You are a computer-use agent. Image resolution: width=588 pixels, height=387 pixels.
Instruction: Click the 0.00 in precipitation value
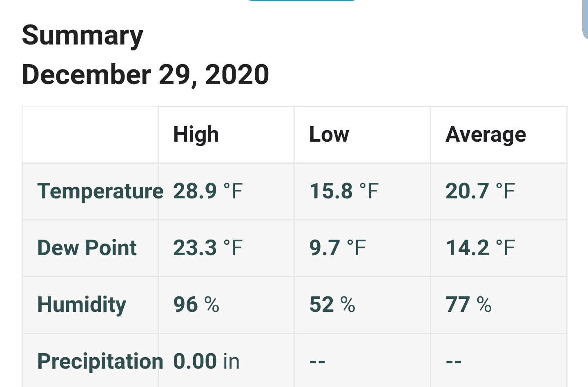click(206, 361)
